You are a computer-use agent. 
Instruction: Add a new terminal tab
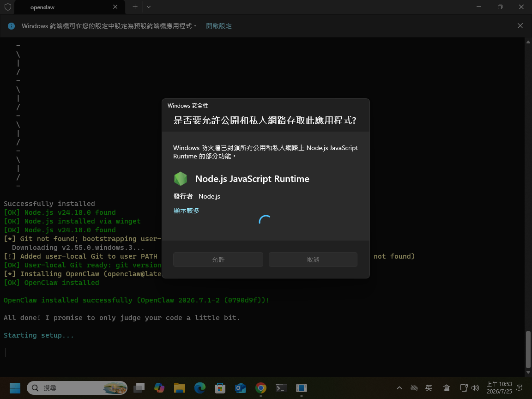click(x=135, y=7)
